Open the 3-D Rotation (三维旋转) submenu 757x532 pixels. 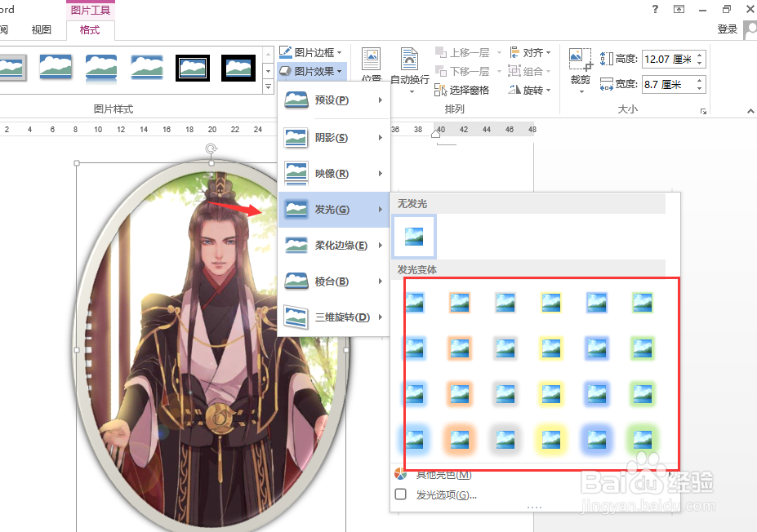334,317
